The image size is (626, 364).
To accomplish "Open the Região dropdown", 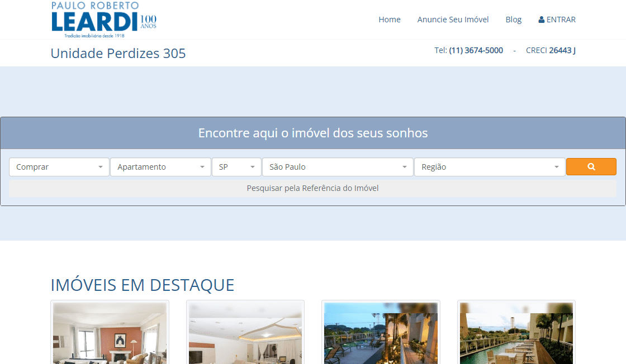I will (490, 167).
